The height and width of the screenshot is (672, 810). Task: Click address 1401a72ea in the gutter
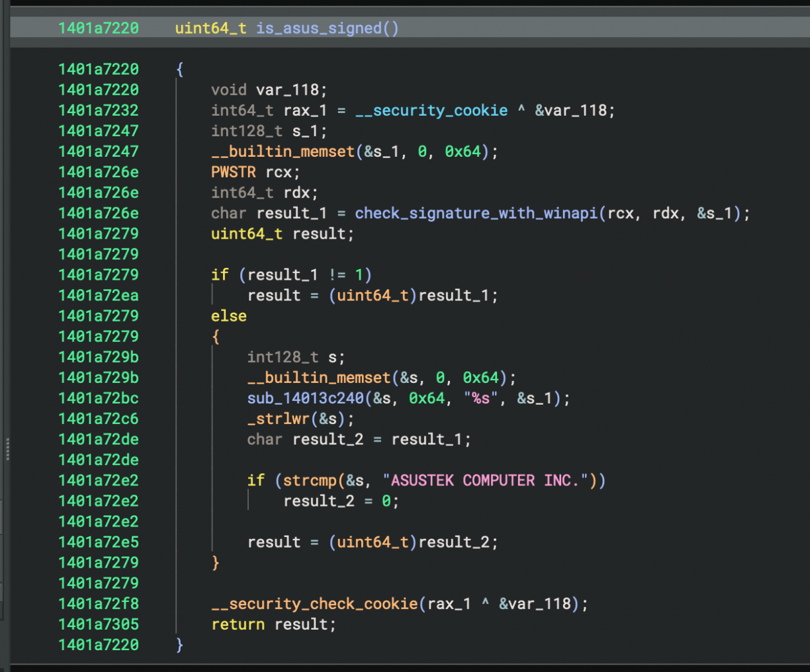pyautogui.click(x=99, y=296)
